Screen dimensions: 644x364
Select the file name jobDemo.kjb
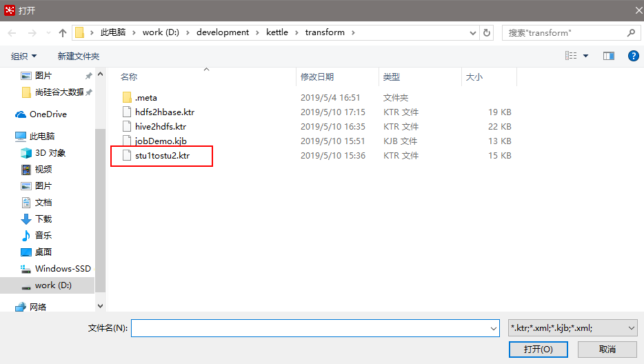click(161, 141)
